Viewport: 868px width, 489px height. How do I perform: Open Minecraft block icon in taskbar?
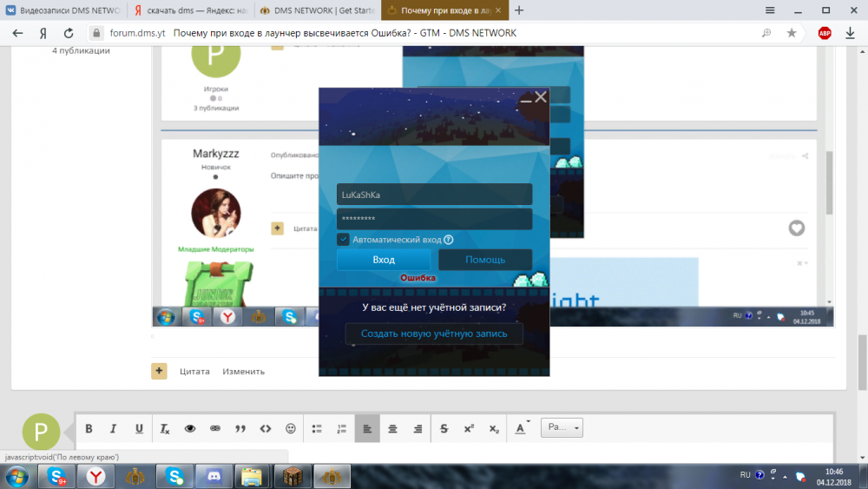click(x=292, y=476)
